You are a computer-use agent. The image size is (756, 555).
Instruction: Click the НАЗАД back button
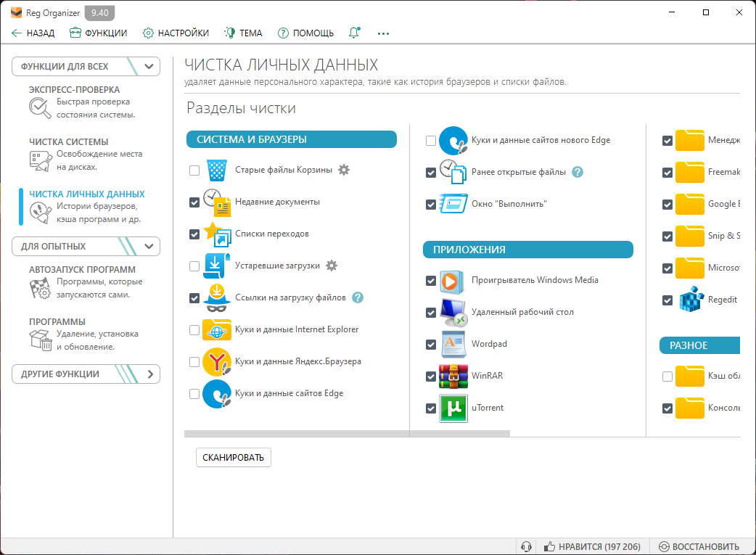tap(33, 33)
